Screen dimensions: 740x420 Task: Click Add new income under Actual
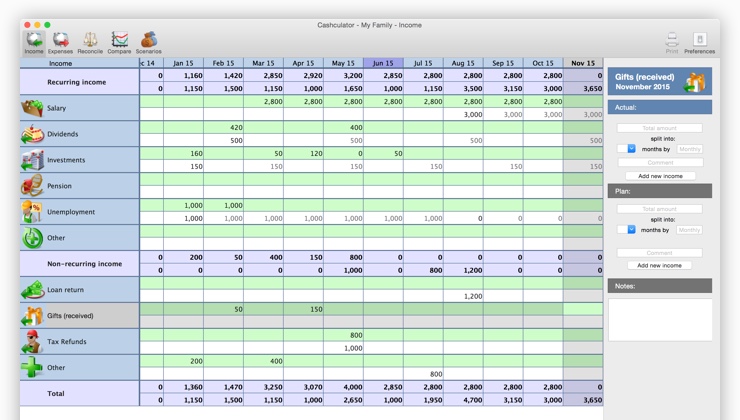660,176
